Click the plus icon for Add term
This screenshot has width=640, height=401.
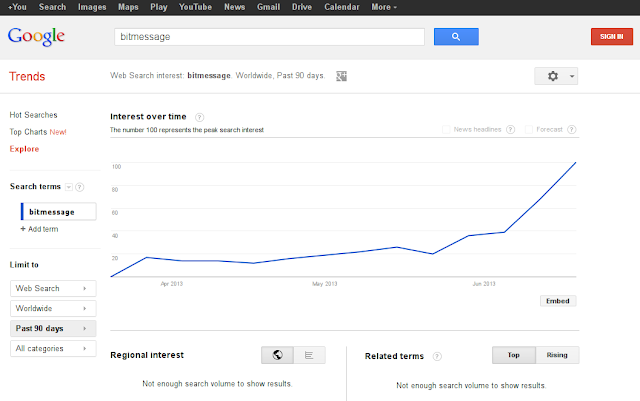click(x=23, y=229)
